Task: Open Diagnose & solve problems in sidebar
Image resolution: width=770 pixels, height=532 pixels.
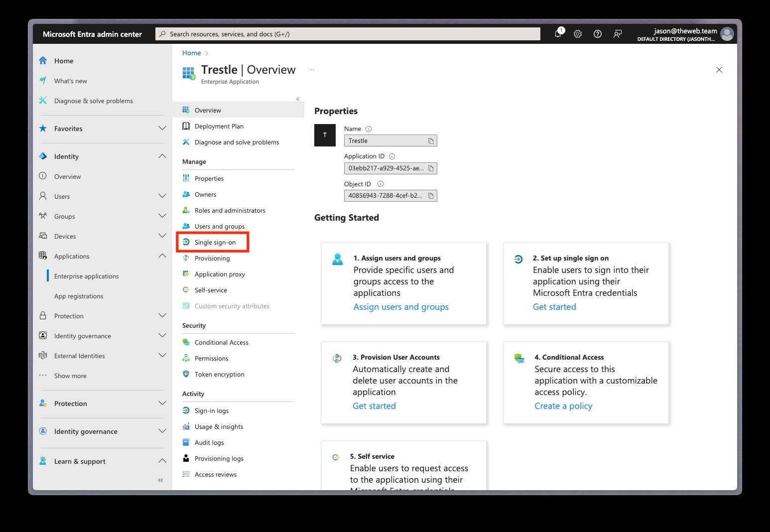Action: tap(94, 101)
